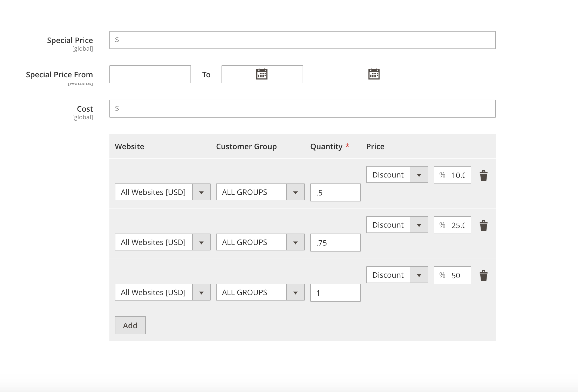Open Discount type dropdown in the 25% row

[397, 225]
